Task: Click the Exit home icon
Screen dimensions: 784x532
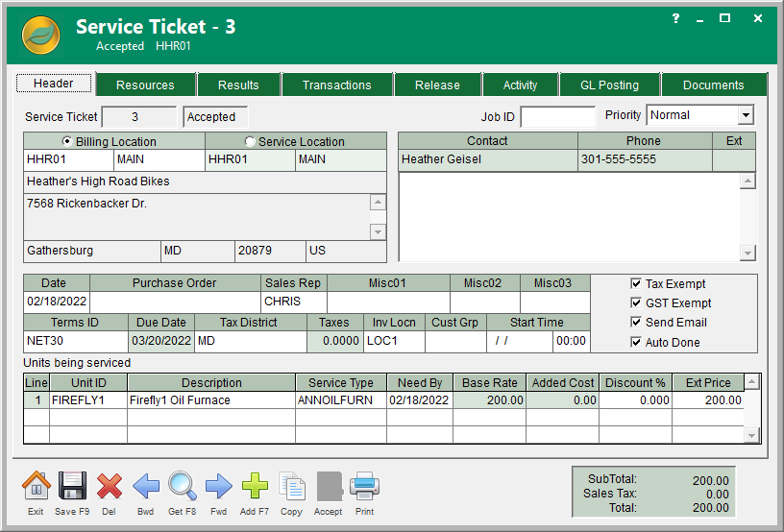Action: click(36, 486)
